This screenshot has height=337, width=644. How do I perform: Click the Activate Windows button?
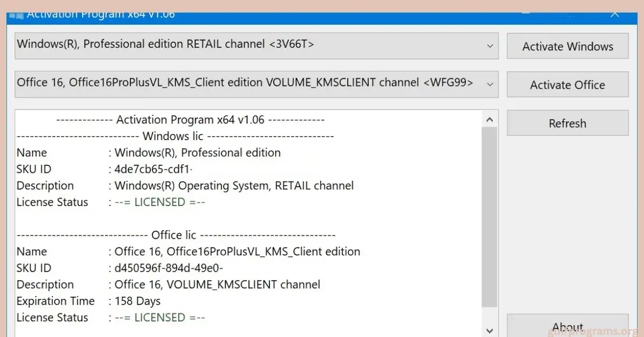coord(567,47)
